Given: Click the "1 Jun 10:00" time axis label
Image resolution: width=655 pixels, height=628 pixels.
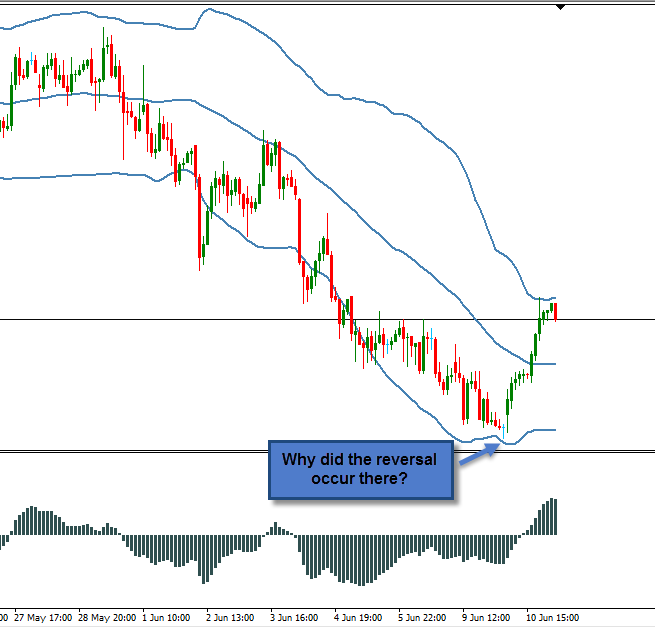Looking at the screenshot, I should tap(164, 617).
